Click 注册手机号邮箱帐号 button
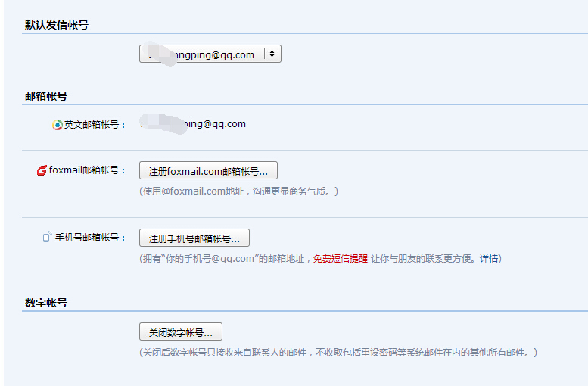588x386 pixels. (194, 238)
